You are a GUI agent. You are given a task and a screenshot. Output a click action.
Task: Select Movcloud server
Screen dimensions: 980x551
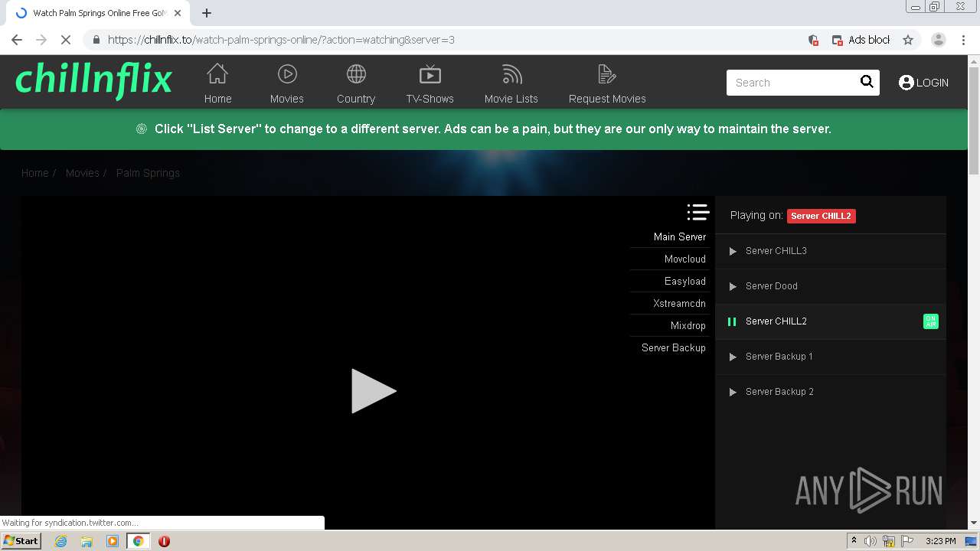tap(685, 259)
